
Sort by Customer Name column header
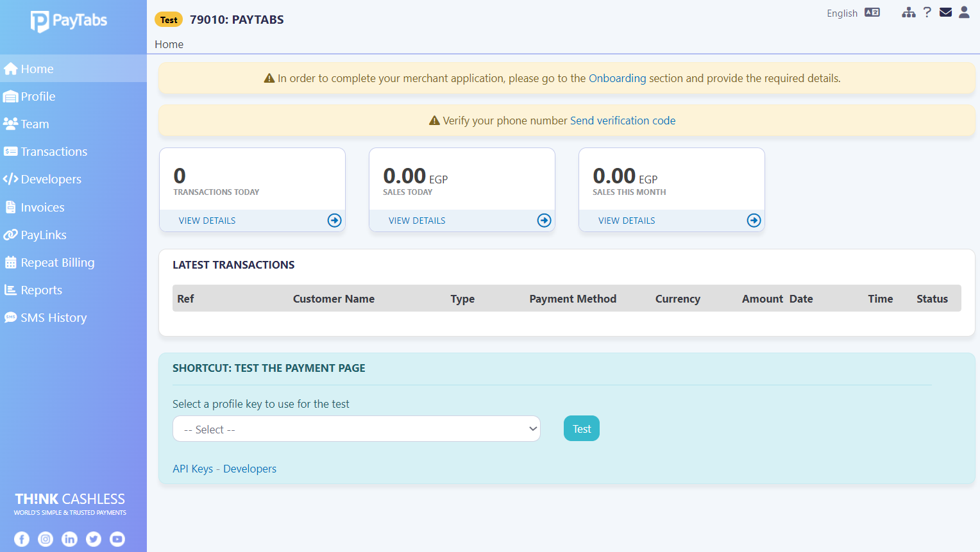coord(334,299)
